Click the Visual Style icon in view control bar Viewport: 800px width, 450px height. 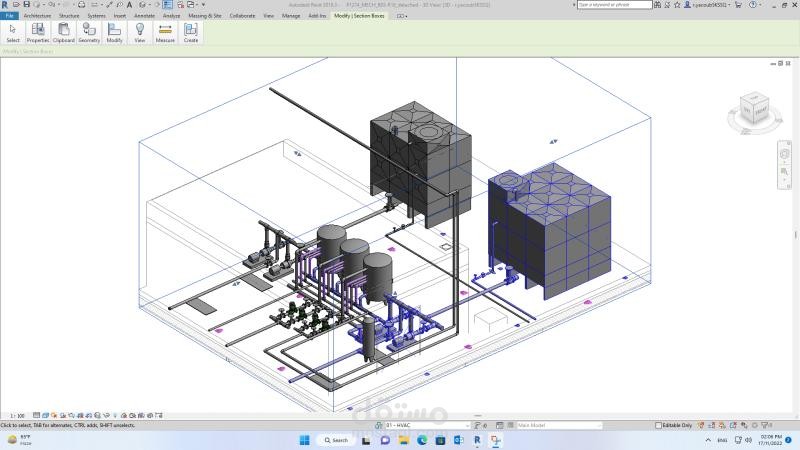(45, 415)
